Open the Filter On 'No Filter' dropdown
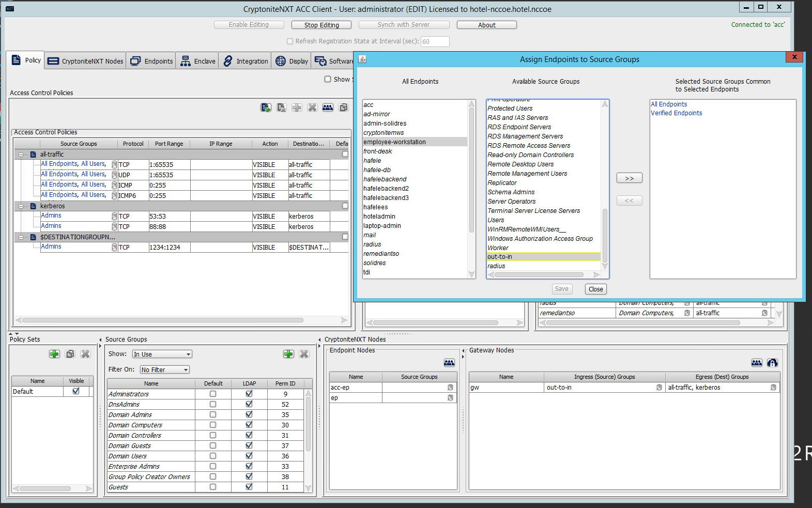The width and height of the screenshot is (812, 508). (165, 370)
